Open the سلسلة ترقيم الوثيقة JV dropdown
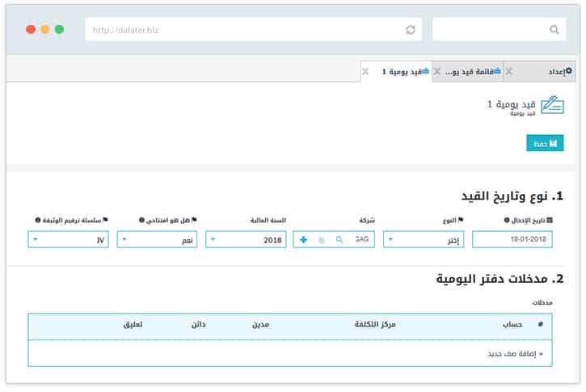The width and height of the screenshot is (586, 392). tap(68, 240)
